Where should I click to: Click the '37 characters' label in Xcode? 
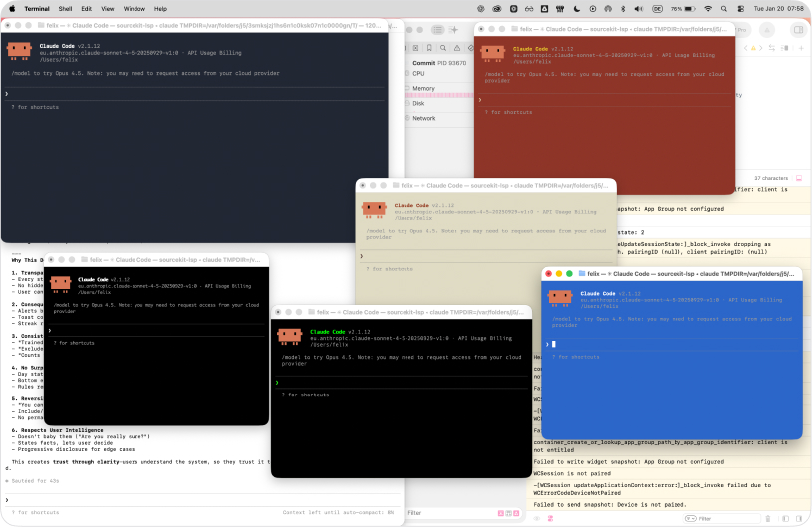point(771,178)
